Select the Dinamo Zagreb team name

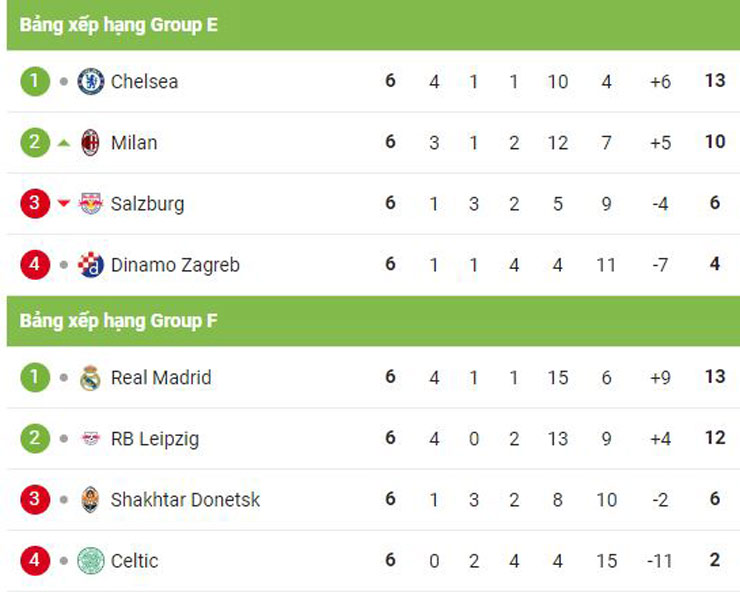click(175, 265)
